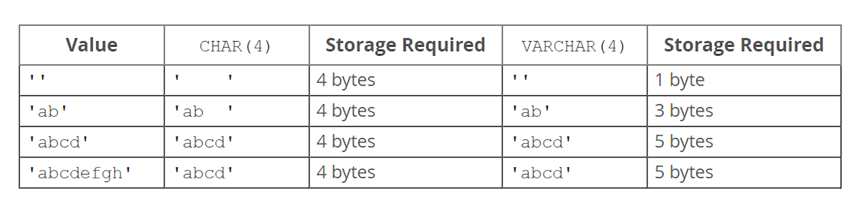Click '5 bytes' in the 'abcd' row
868x217 pixels.
(x=744, y=142)
